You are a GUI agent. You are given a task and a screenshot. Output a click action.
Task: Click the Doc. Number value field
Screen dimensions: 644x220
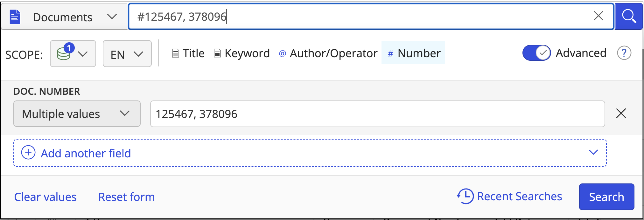click(377, 114)
